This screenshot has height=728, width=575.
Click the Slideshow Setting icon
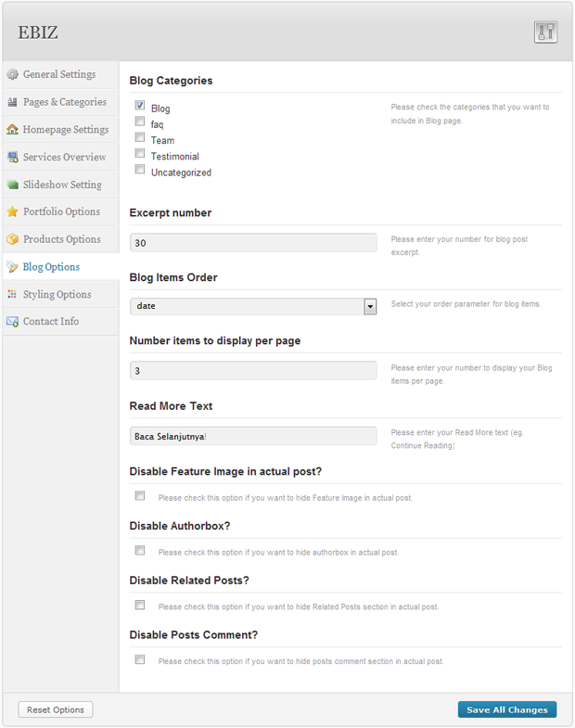click(x=12, y=185)
